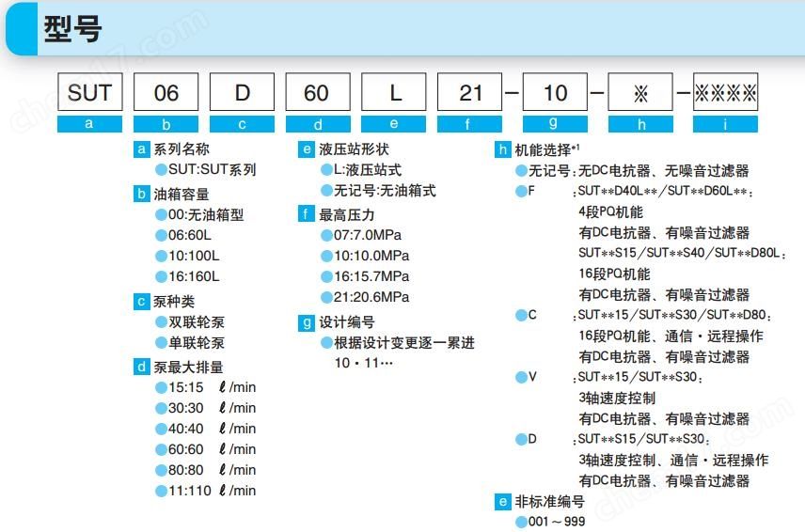Click the blue "g" icon beside 设计编号
The width and height of the screenshot is (805, 532).
click(x=307, y=322)
